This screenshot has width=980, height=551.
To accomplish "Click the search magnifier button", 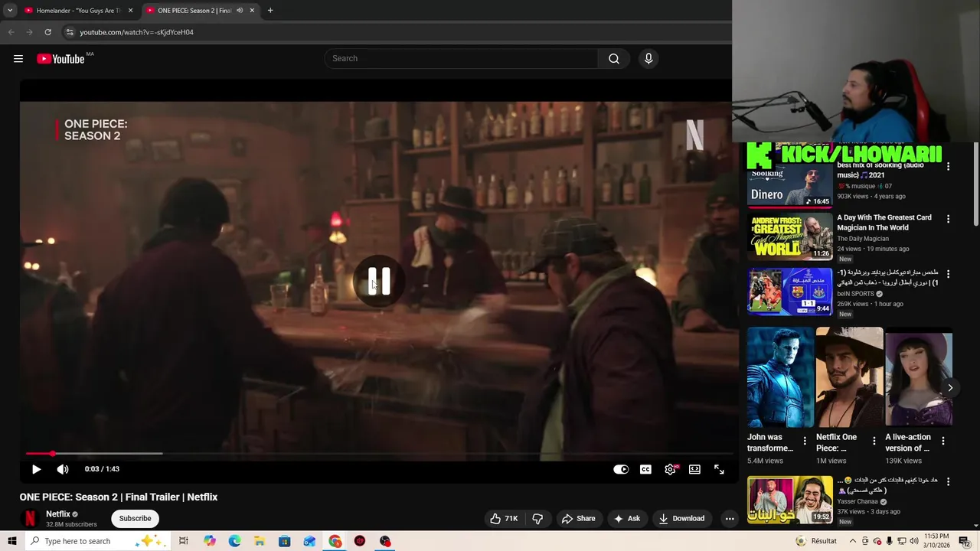I will [614, 59].
